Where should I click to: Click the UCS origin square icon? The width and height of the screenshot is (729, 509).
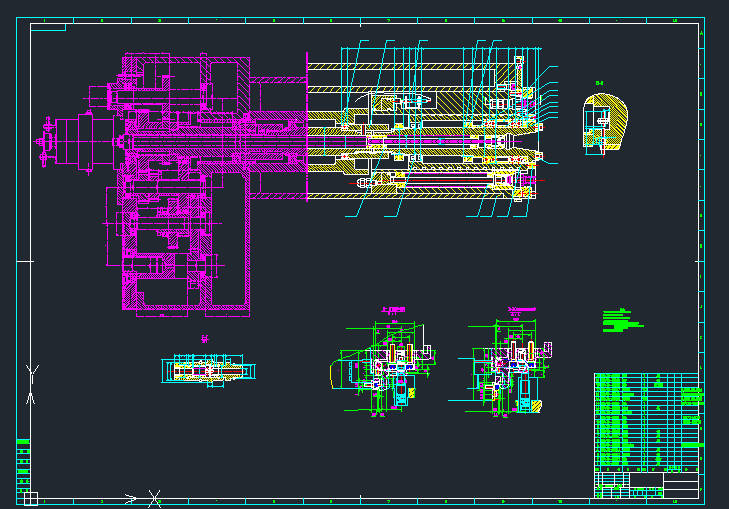(29, 497)
